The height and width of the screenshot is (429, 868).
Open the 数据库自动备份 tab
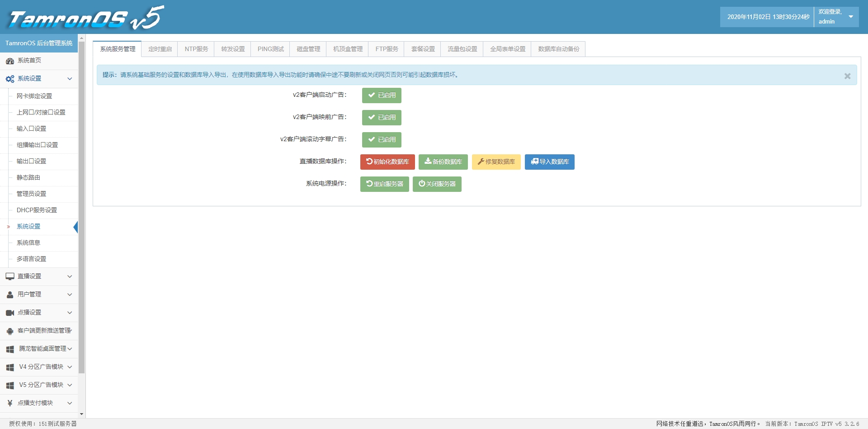pos(558,49)
